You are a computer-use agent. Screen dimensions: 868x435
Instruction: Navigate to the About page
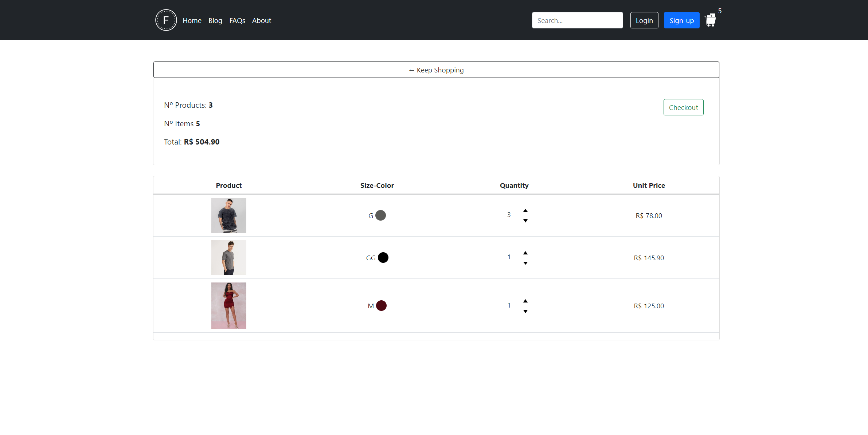pos(261,20)
